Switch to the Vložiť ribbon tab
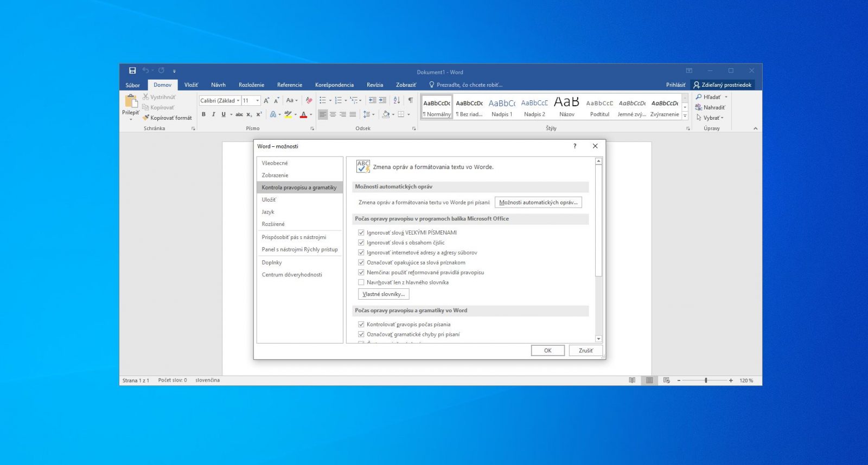 [x=191, y=85]
